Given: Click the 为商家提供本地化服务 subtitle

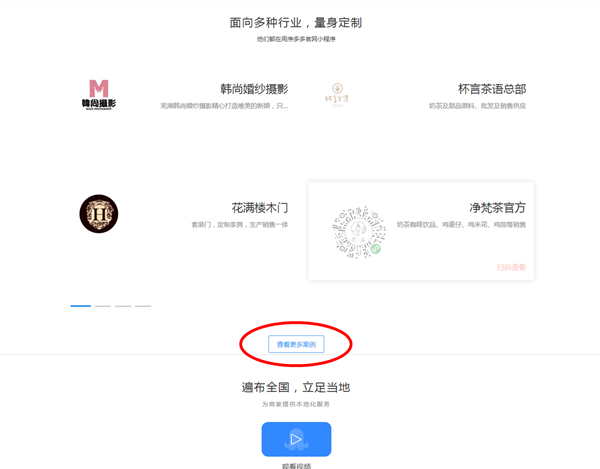Looking at the screenshot, I should point(296,404).
